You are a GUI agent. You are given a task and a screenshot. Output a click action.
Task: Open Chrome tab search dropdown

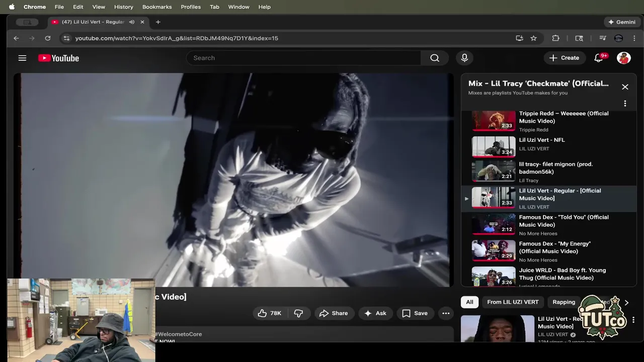[x=27, y=22]
